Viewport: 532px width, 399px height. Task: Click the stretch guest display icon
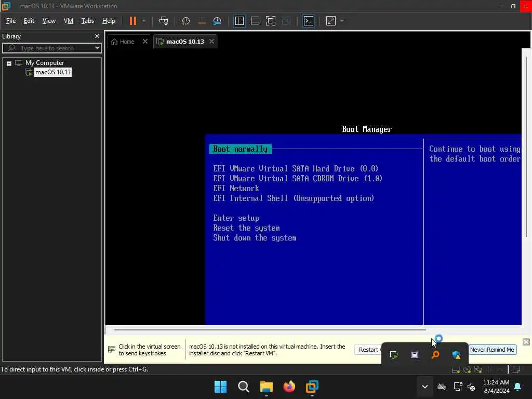coord(331,21)
